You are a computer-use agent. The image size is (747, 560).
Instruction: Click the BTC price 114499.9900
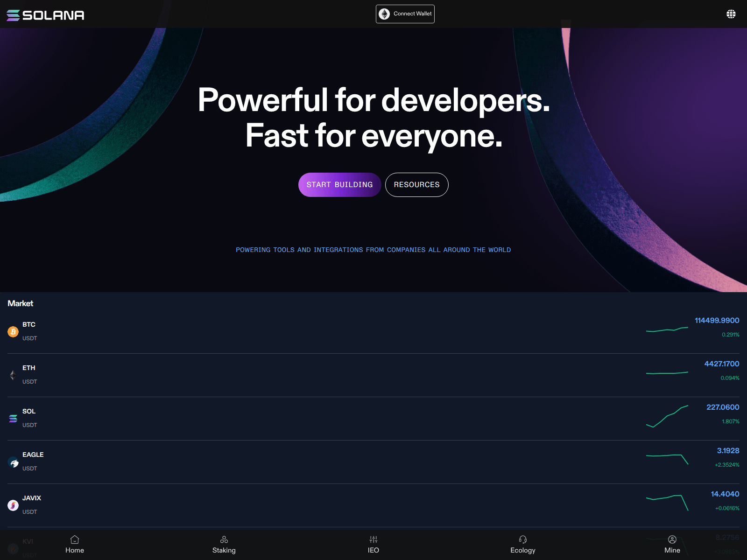coord(717,320)
